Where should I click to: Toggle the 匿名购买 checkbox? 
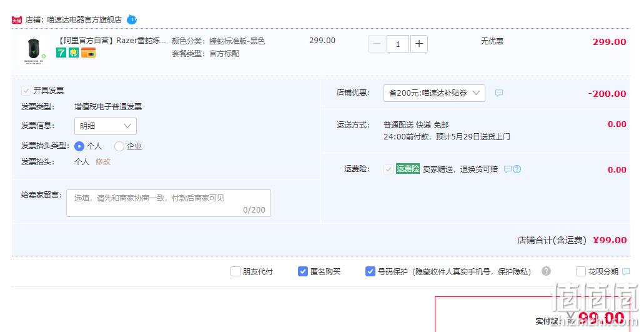[x=303, y=271]
